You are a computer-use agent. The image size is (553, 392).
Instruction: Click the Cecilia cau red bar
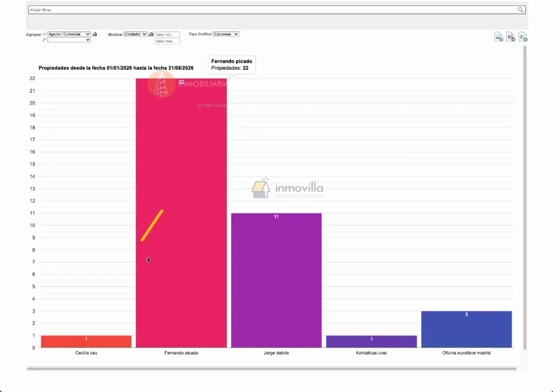point(86,341)
